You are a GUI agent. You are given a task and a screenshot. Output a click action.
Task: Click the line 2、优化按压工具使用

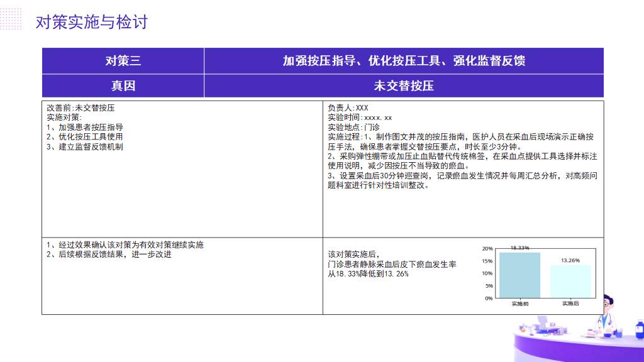click(x=85, y=136)
